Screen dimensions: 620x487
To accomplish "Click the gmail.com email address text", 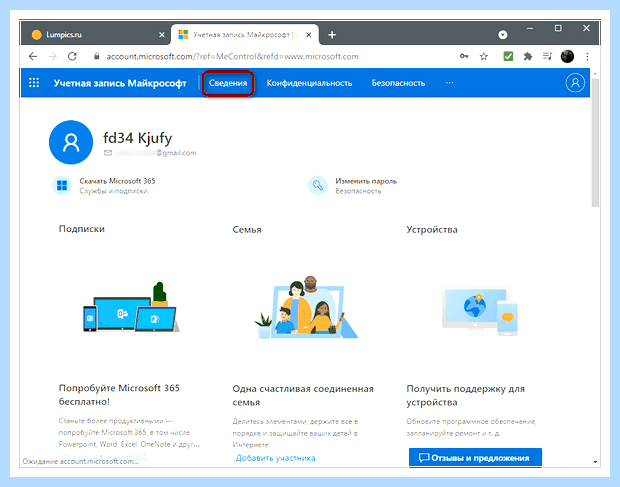I will pos(156,153).
